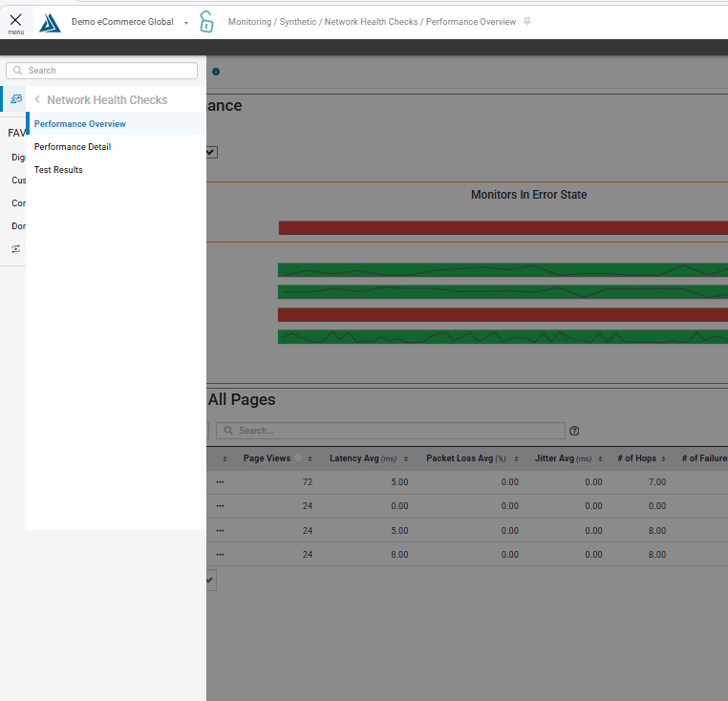Sort by Jitter Avg column arrows
The height and width of the screenshot is (701, 728).
[x=600, y=458]
